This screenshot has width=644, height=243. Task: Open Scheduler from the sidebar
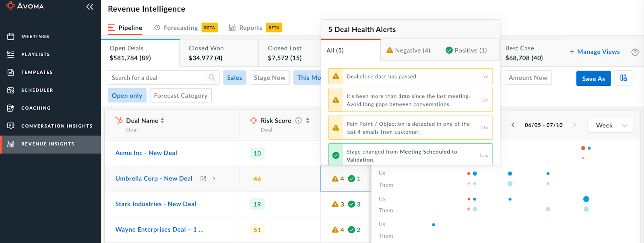(37, 90)
